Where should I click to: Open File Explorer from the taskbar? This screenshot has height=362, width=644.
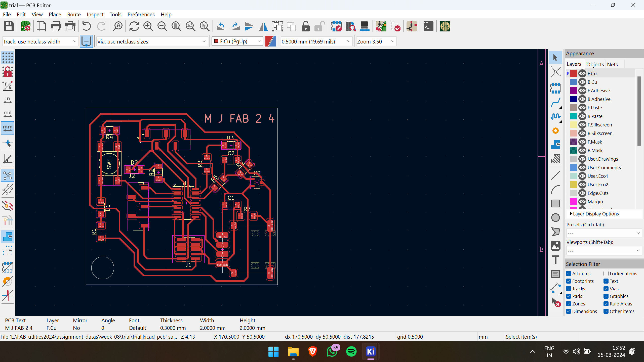click(x=293, y=351)
